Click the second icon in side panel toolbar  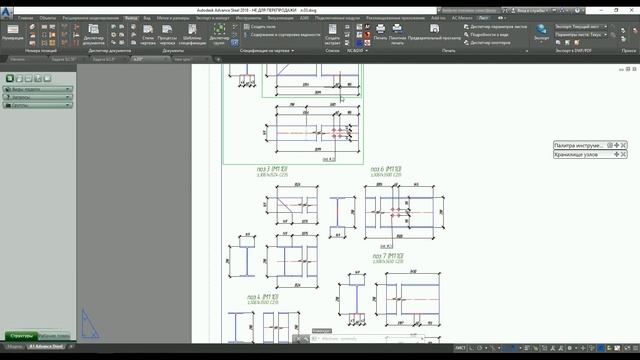tap(19, 78)
